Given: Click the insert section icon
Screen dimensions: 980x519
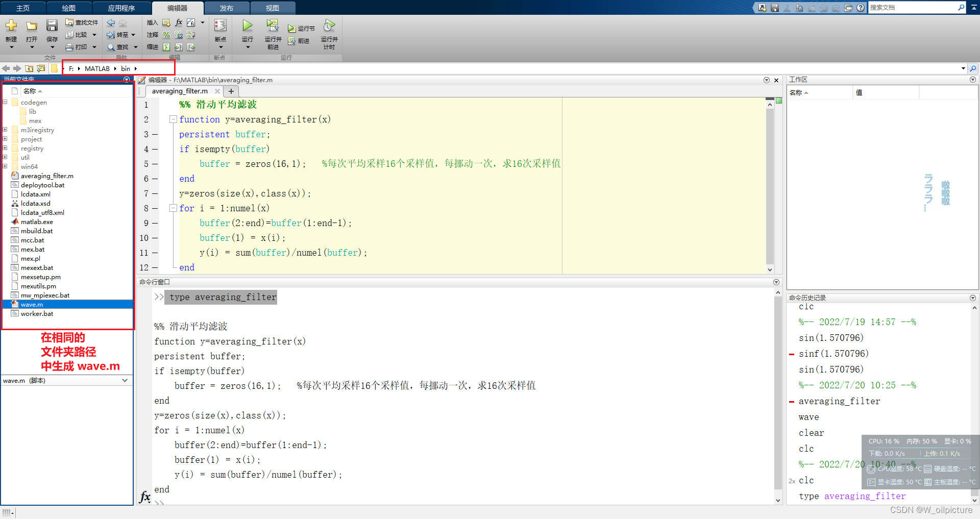Looking at the screenshot, I should 166,22.
